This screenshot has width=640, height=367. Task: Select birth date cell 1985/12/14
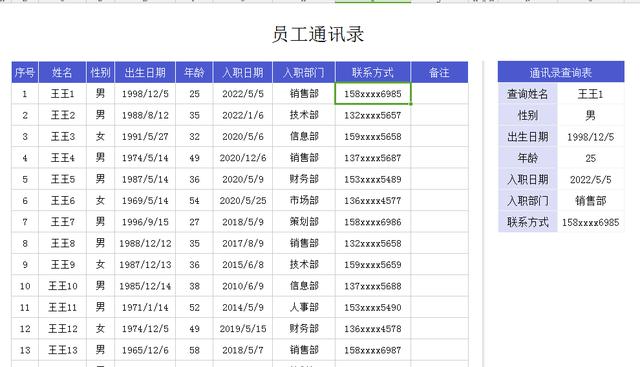tap(145, 286)
